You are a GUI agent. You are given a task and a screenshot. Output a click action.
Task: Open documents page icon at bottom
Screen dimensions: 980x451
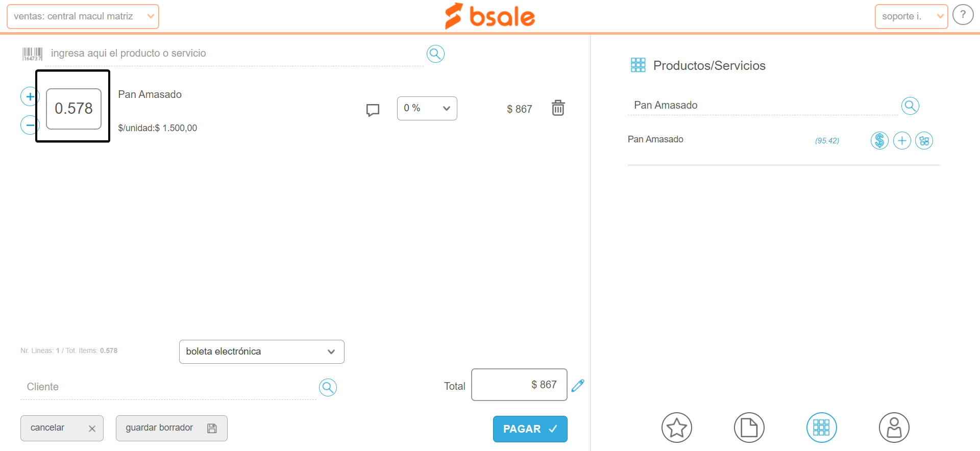click(749, 428)
